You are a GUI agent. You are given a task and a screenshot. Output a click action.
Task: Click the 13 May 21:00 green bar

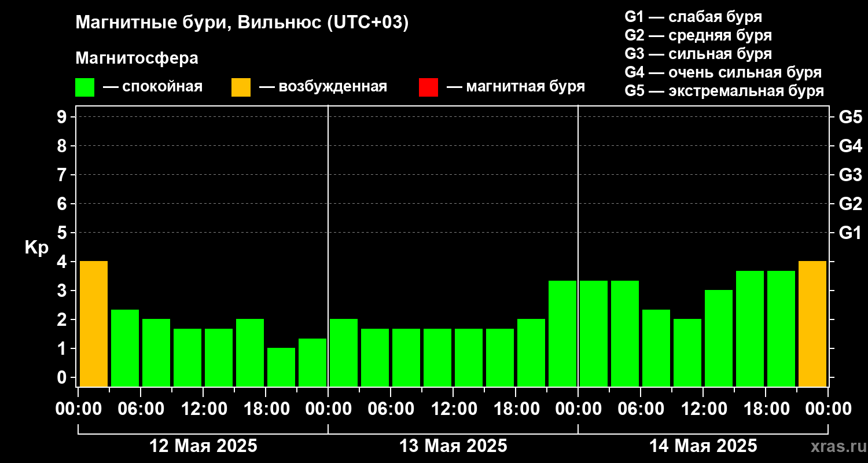pyautogui.click(x=562, y=333)
